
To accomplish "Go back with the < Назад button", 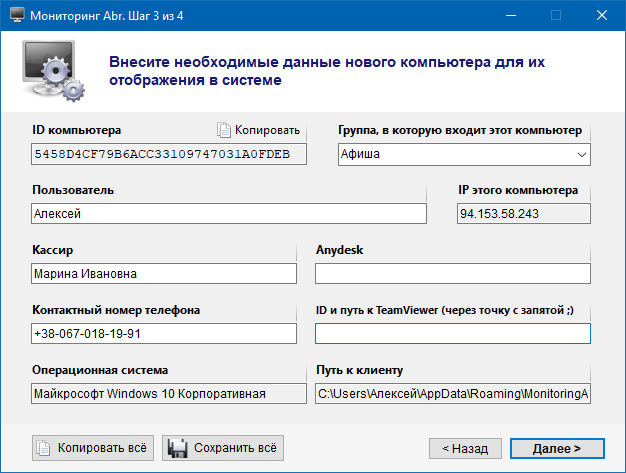I will [x=465, y=449].
